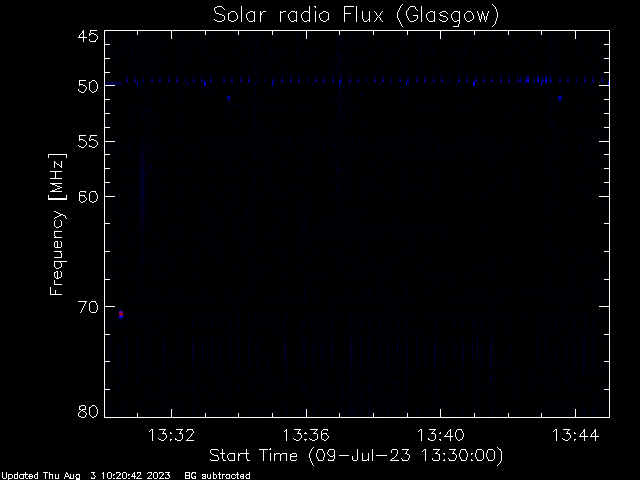Click the 80 frequency axis label

(x=88, y=411)
